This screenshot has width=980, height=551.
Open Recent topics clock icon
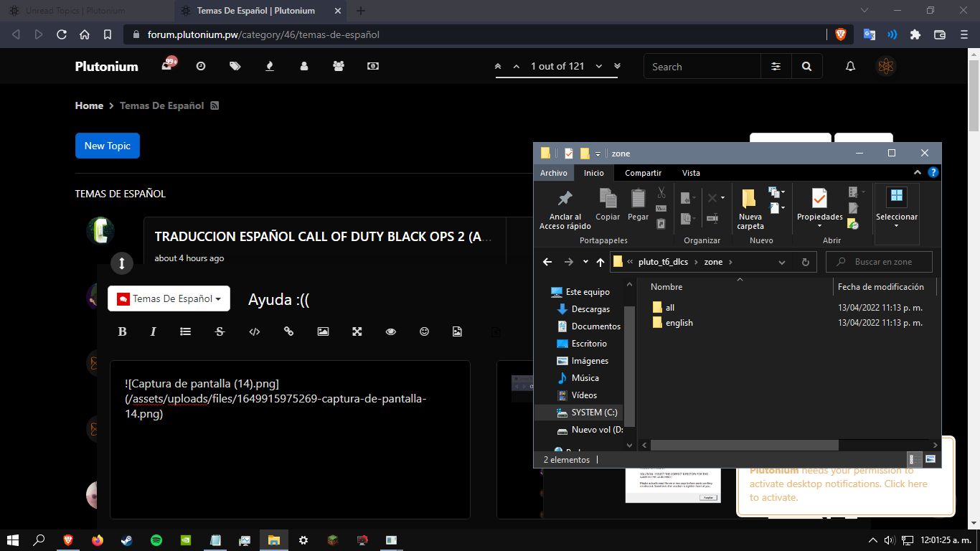(201, 66)
